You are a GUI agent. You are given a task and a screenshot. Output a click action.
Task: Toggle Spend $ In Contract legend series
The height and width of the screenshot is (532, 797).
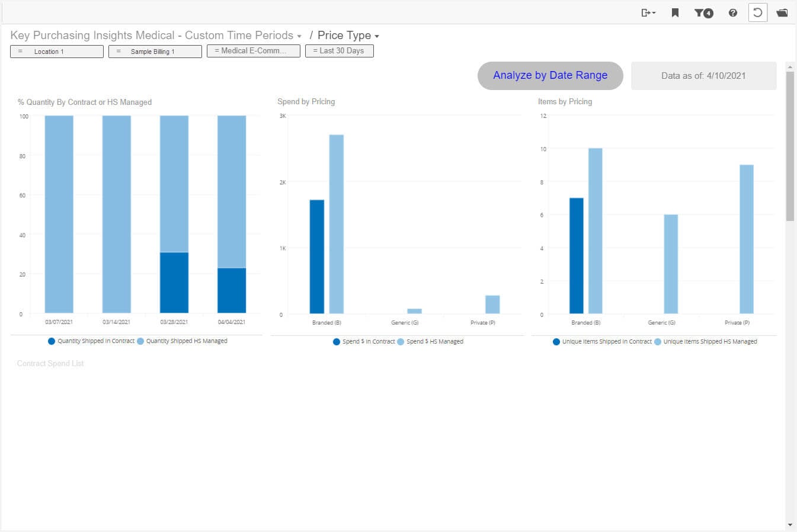point(364,342)
